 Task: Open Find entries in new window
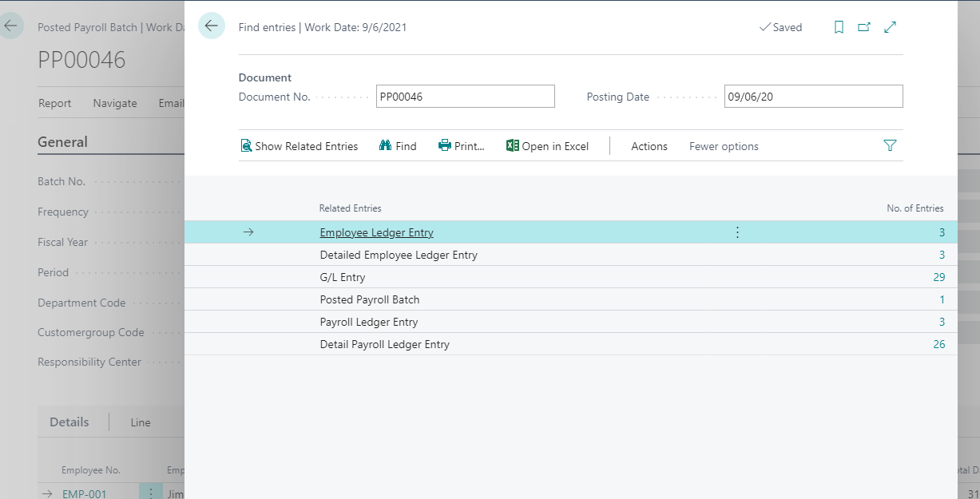[864, 27]
